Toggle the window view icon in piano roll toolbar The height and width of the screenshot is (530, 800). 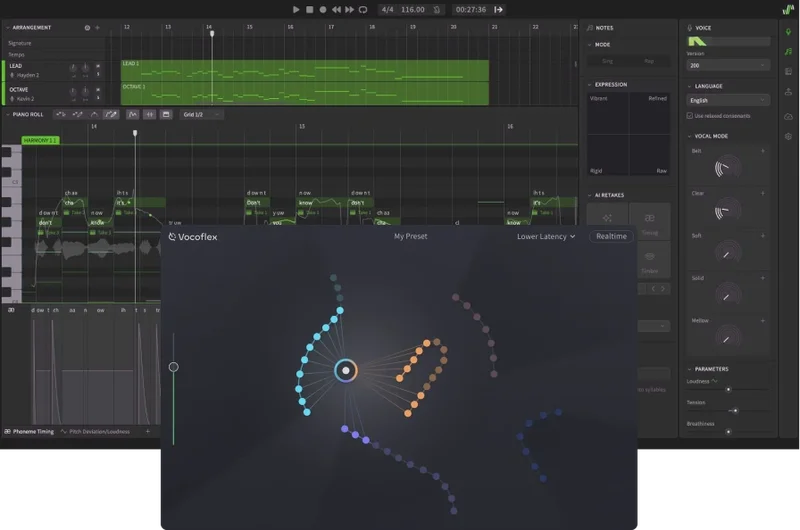[166, 114]
